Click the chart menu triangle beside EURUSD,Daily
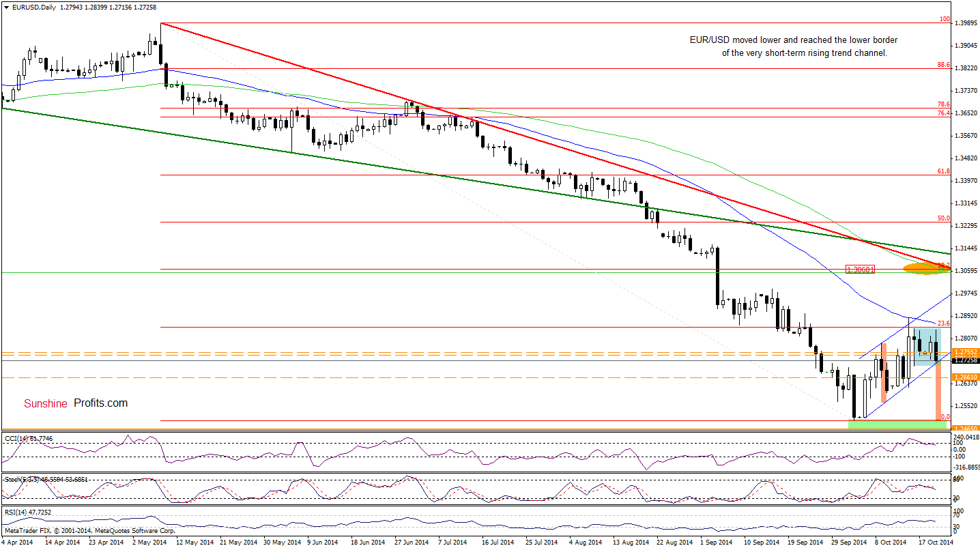The height and width of the screenshot is (548, 980). click(x=6, y=8)
